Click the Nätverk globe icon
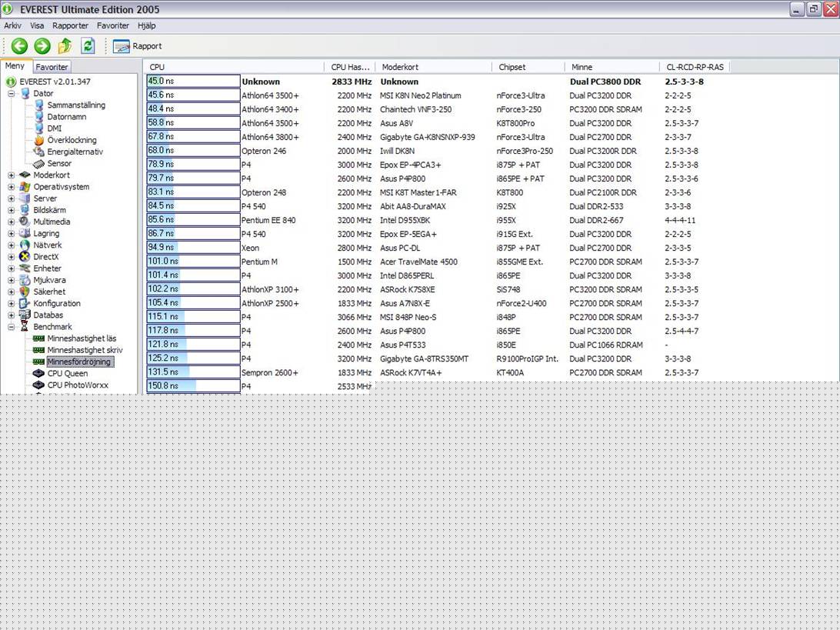 [x=25, y=245]
